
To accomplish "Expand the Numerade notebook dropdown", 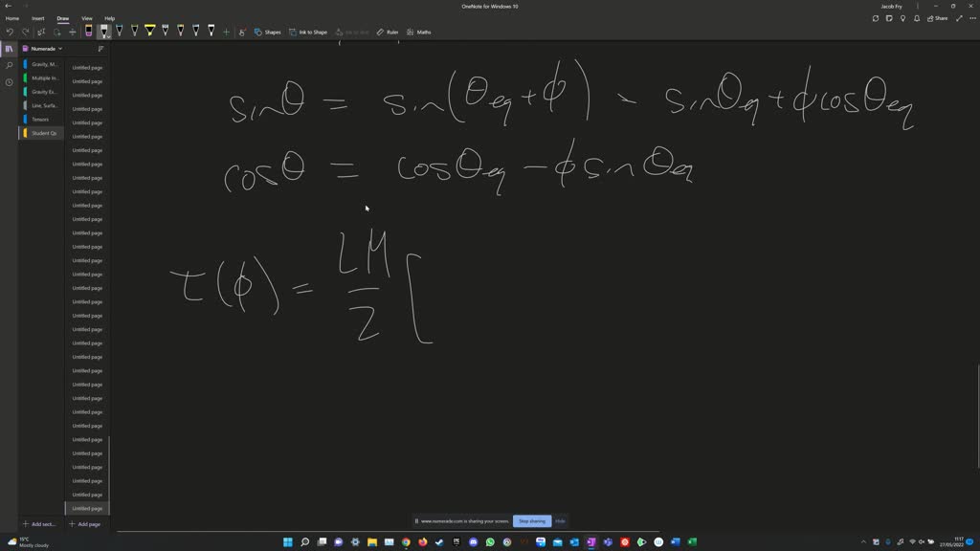I will pyautogui.click(x=60, y=49).
